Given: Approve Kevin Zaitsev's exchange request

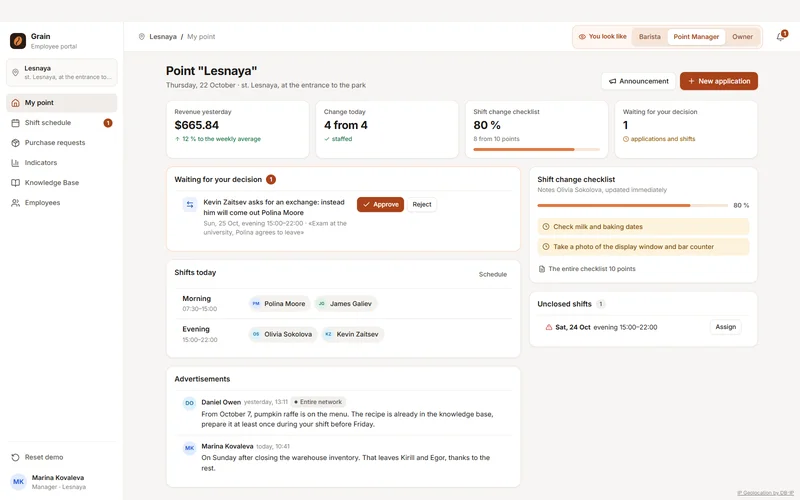Looking at the screenshot, I should coord(380,205).
